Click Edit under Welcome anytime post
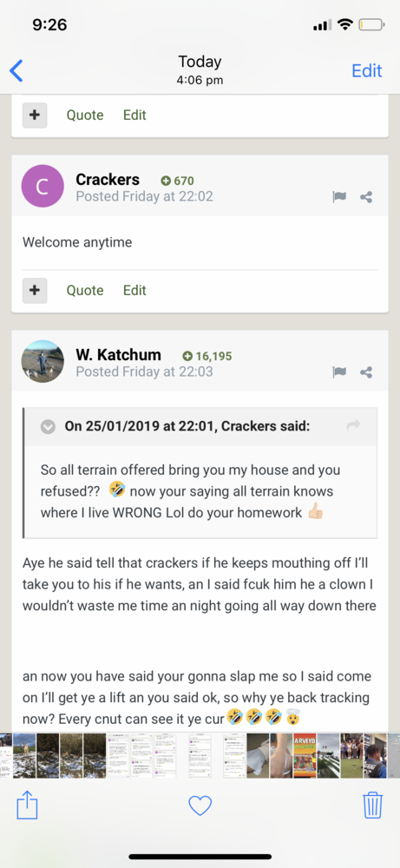The height and width of the screenshot is (868, 400). point(134,291)
